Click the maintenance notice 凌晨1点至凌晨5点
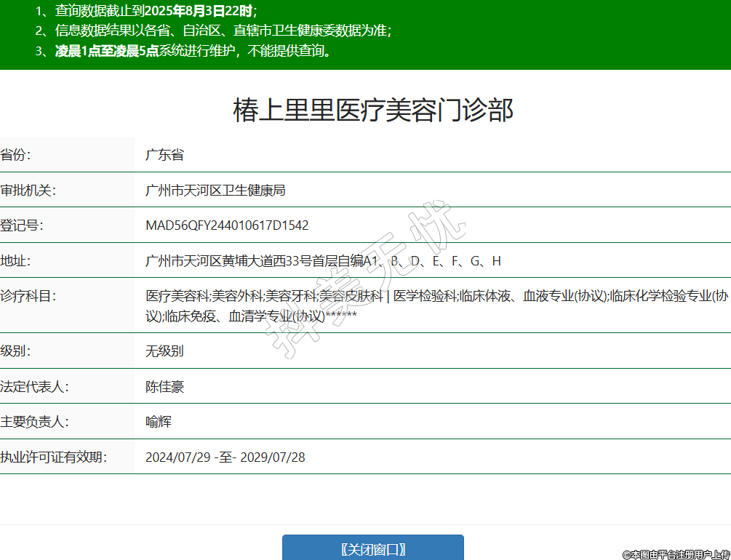Image resolution: width=731 pixels, height=560 pixels. coord(107,51)
